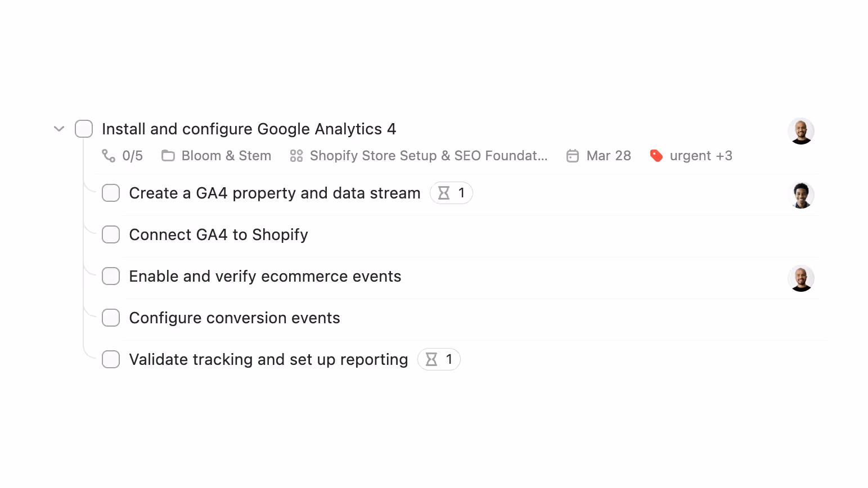Check off Enable and verify ecommerce events
This screenshot has height=488, width=868.
click(x=111, y=276)
